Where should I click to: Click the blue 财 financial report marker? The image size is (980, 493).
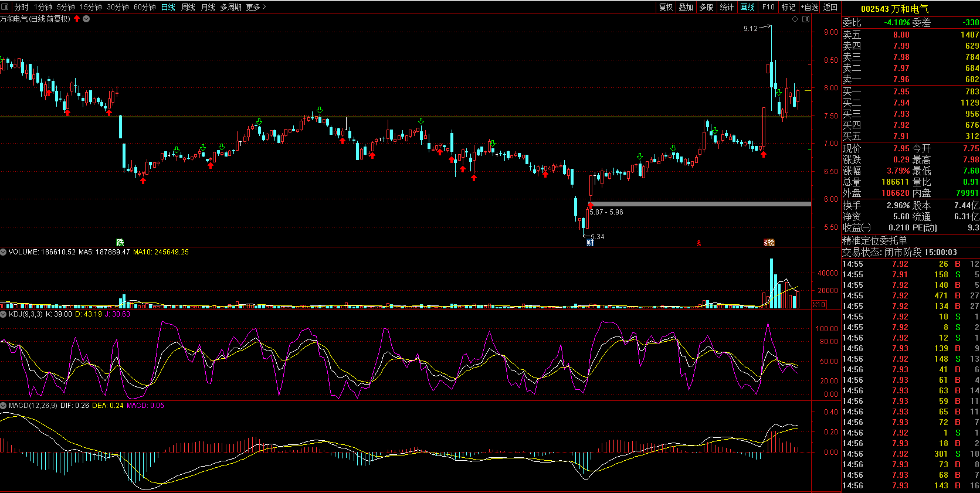coord(590,242)
